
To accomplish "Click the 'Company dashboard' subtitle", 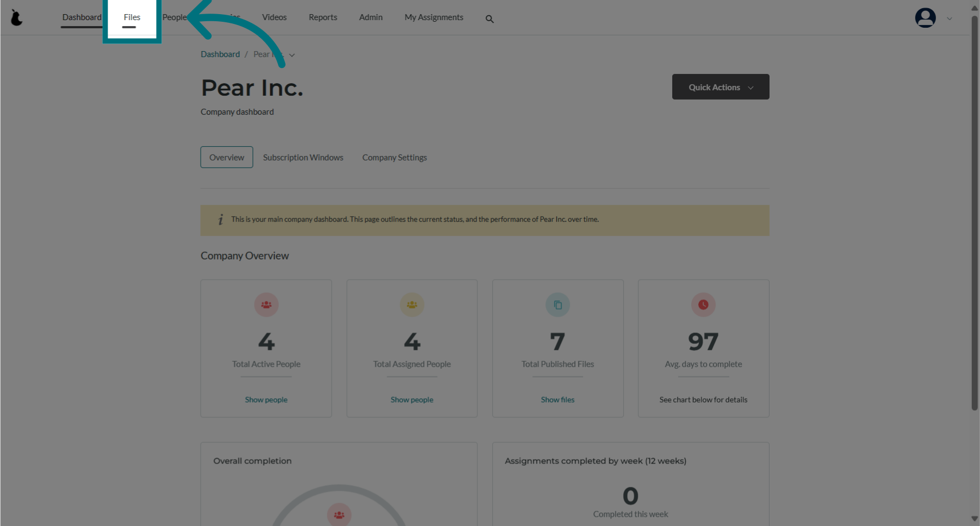I will coord(237,112).
